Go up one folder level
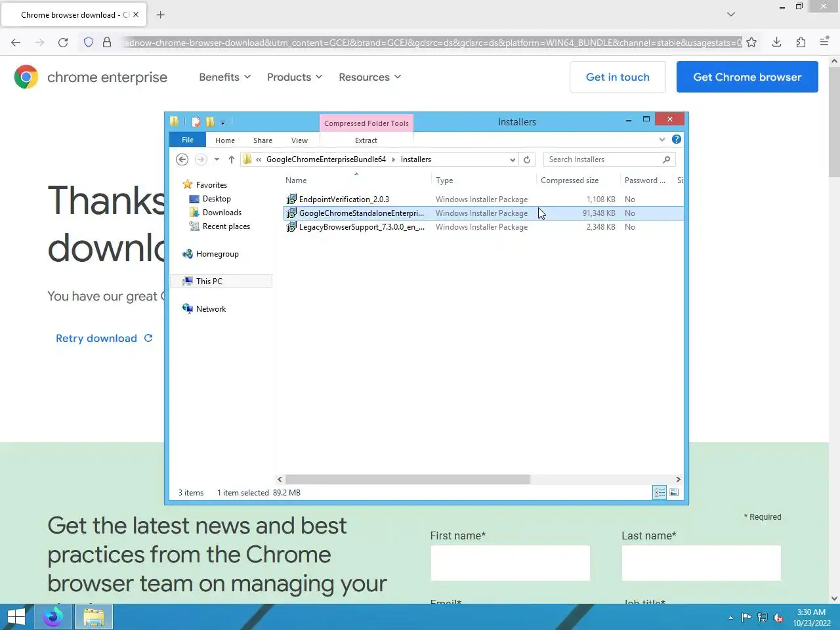The height and width of the screenshot is (630, 840). pos(232,159)
